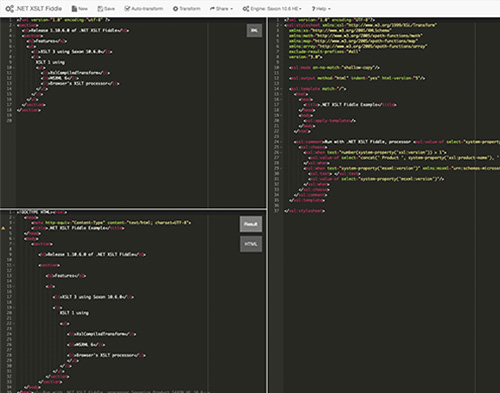The height and width of the screenshot is (393, 500).
Task: Click 'MSXML 6' line in result pane
Action: 86,345
